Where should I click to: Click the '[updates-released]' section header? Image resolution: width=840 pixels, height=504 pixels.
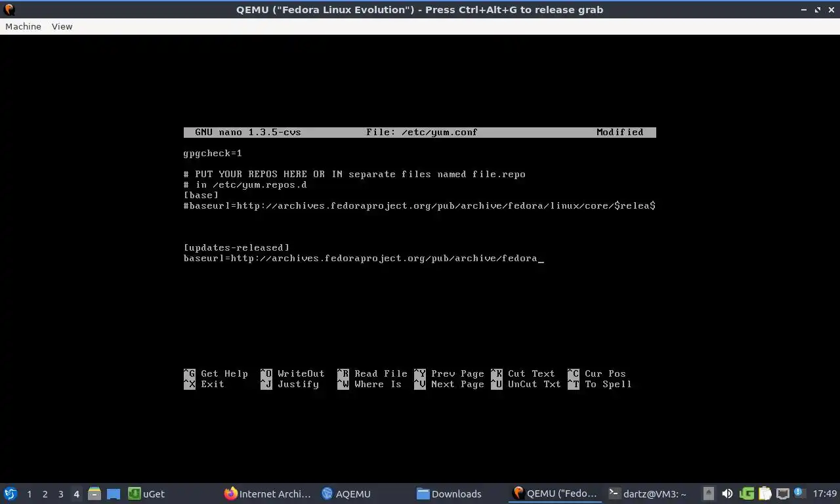pos(236,247)
